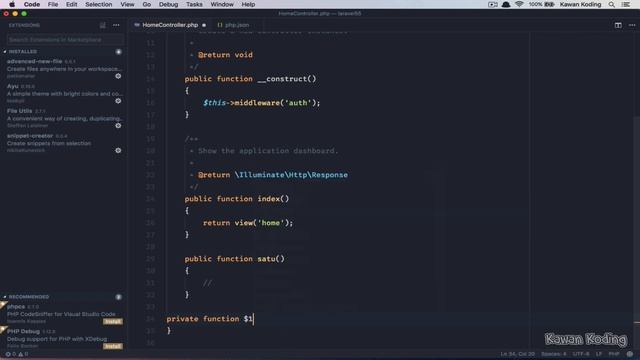
Task: Open the Selection menu
Action: pos(98,4)
